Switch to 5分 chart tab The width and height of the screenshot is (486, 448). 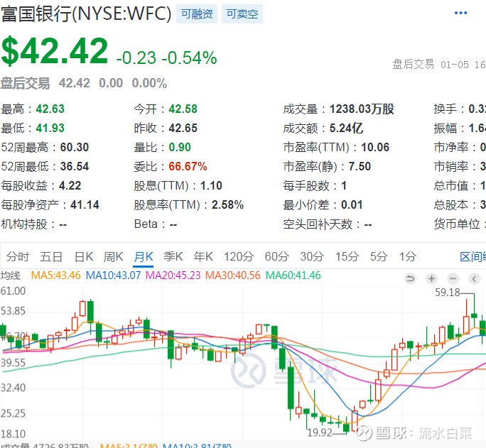point(379,257)
